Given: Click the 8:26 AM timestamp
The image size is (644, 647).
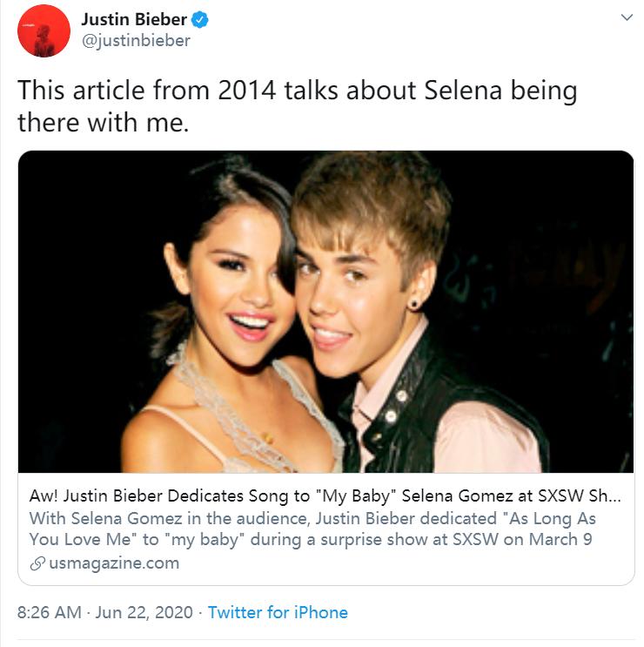Looking at the screenshot, I should [x=49, y=612].
